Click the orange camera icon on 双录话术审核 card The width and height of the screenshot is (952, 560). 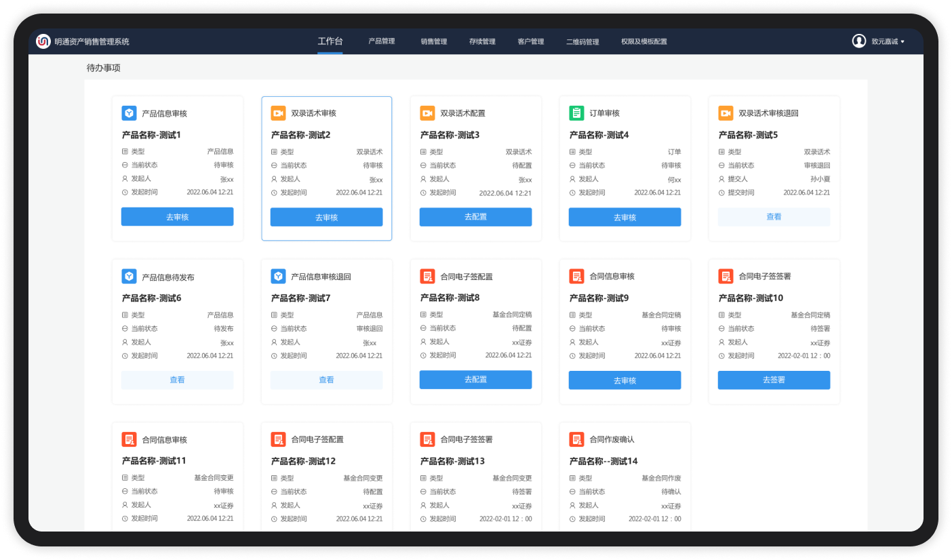point(278,113)
